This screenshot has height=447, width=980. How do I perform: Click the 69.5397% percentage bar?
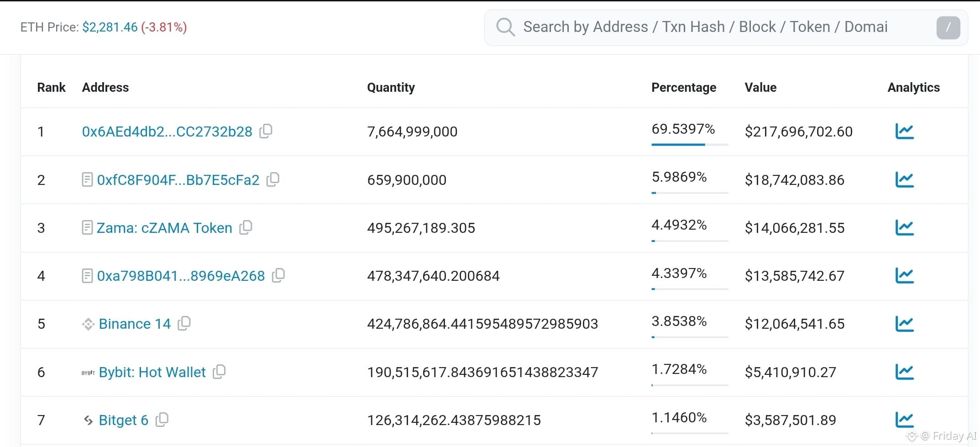[x=690, y=145]
